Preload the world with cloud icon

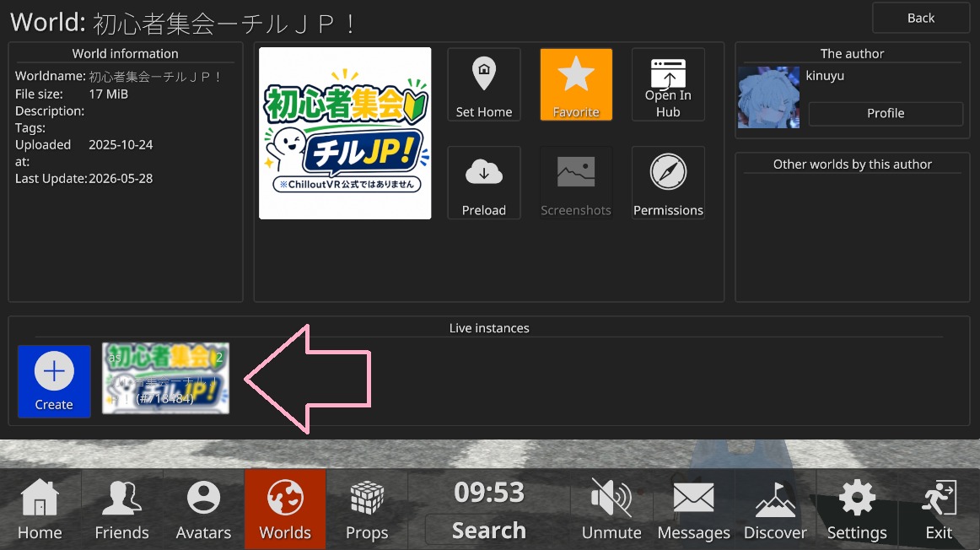pyautogui.click(x=484, y=182)
